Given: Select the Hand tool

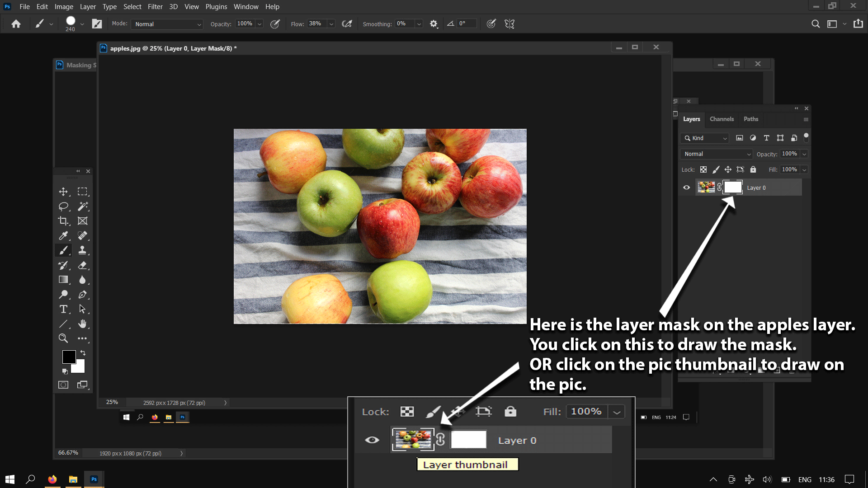Looking at the screenshot, I should point(82,324).
